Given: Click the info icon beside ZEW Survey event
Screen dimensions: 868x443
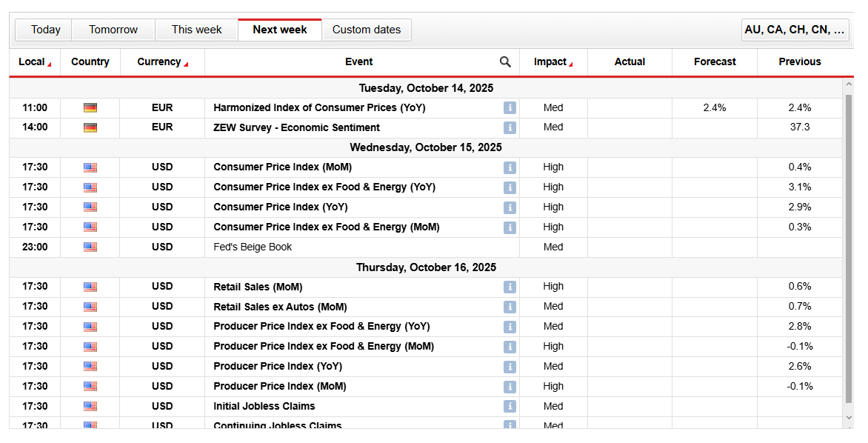Looking at the screenshot, I should coord(510,127).
